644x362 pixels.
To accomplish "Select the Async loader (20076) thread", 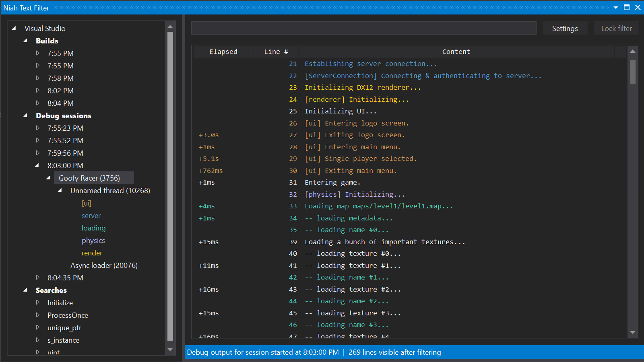I will tap(103, 265).
